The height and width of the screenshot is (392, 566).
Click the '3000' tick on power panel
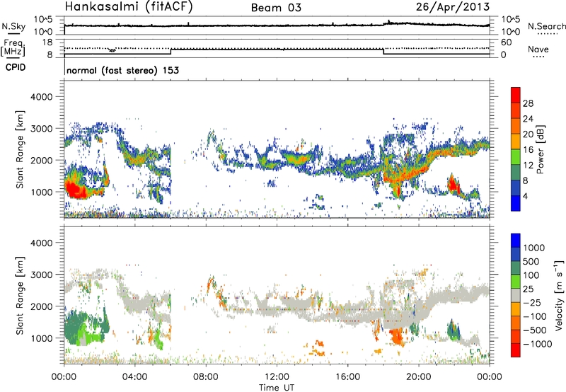tap(41, 129)
